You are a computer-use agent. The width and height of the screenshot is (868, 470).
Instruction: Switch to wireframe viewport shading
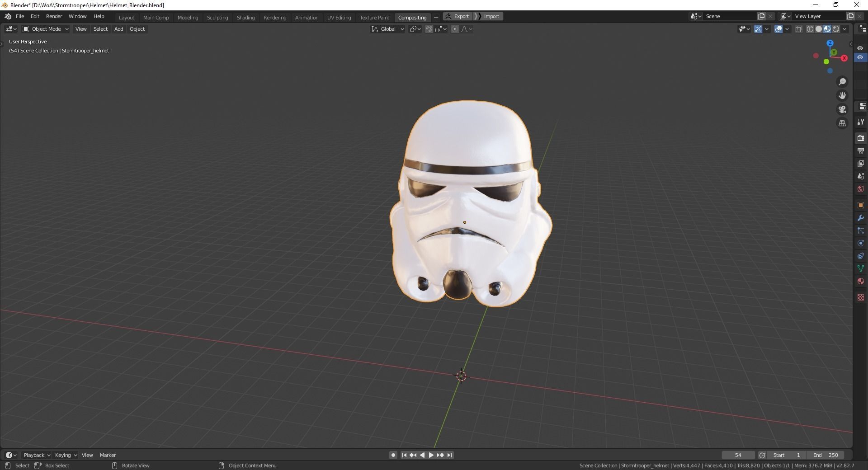point(810,29)
